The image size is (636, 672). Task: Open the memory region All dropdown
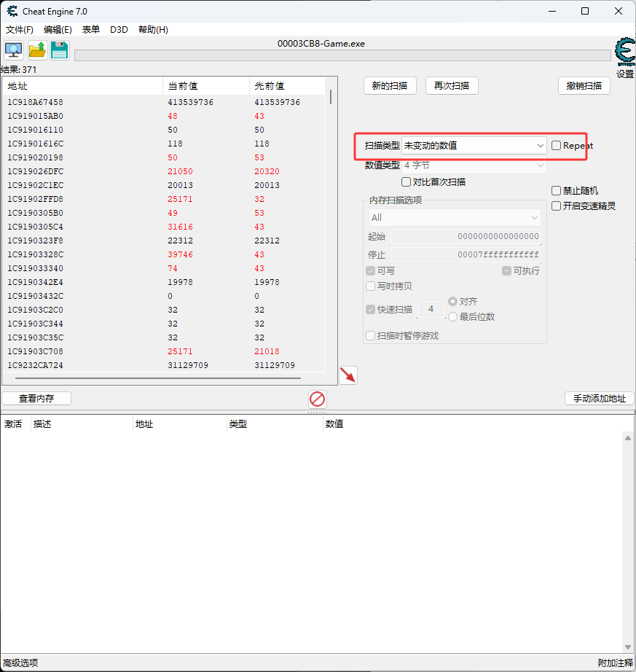(455, 218)
